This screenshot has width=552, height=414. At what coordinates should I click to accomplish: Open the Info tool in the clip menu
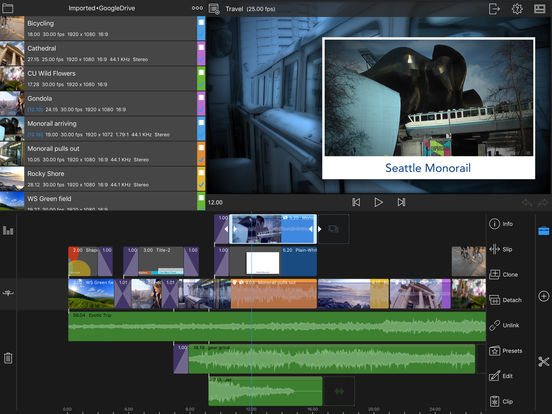pos(501,224)
